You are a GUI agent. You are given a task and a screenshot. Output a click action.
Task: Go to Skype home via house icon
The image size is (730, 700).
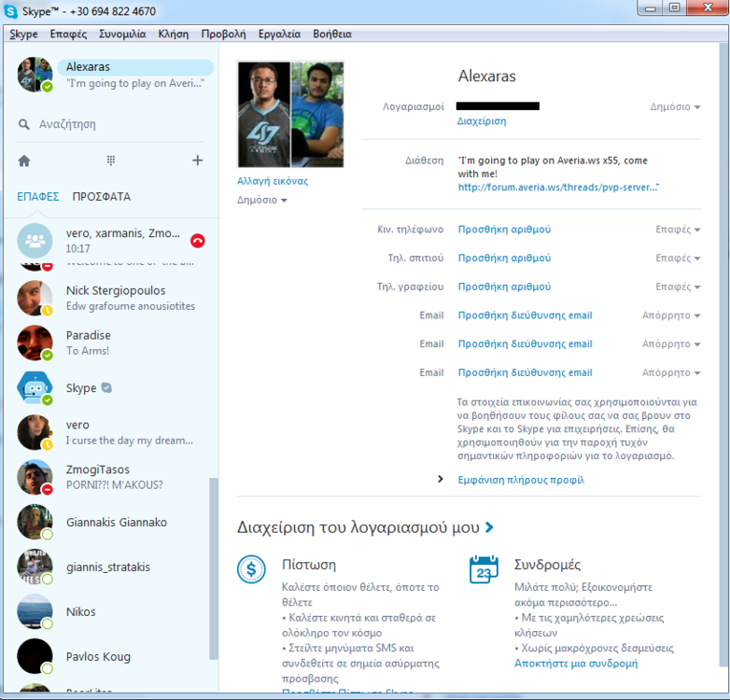click(x=24, y=161)
